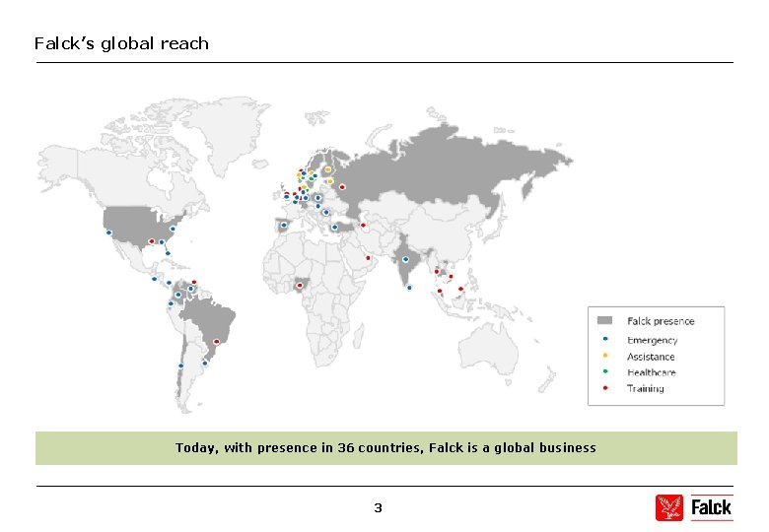This screenshot has width=769, height=532.
Task: Click the Falck wordmark text
Action: point(711,507)
